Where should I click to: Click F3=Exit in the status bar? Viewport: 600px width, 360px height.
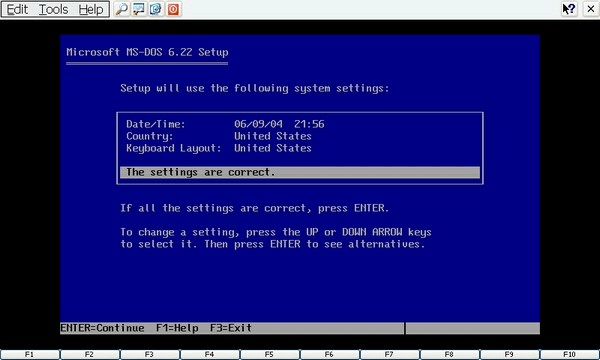231,328
